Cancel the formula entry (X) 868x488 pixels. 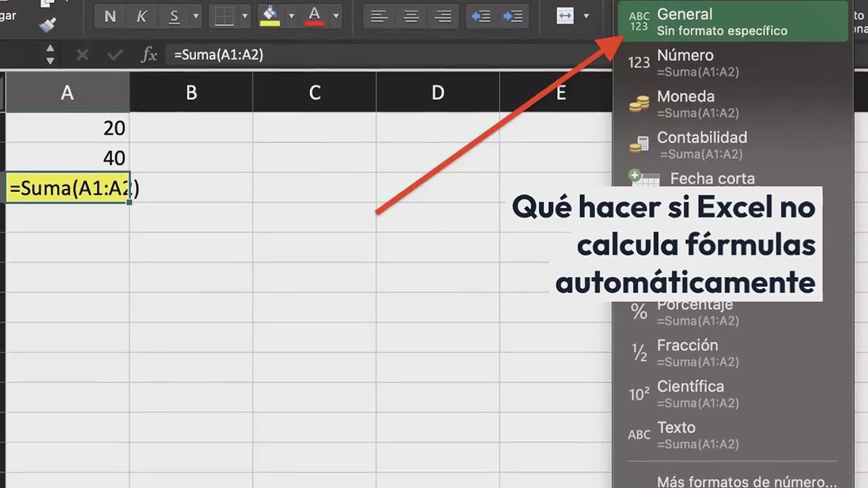point(82,55)
